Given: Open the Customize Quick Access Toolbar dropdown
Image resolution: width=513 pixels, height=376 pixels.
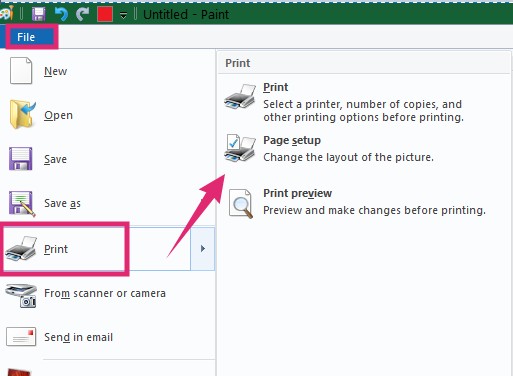Looking at the screenshot, I should (123, 15).
